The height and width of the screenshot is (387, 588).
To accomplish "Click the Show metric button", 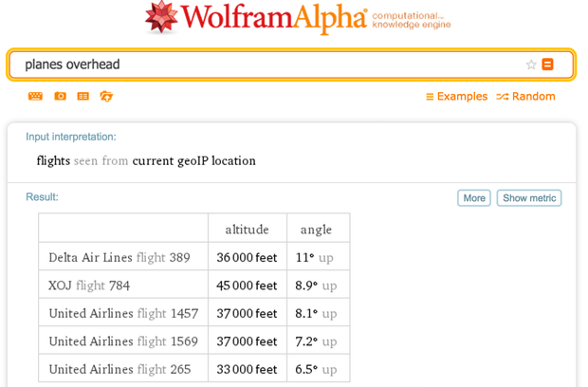I will (529, 198).
